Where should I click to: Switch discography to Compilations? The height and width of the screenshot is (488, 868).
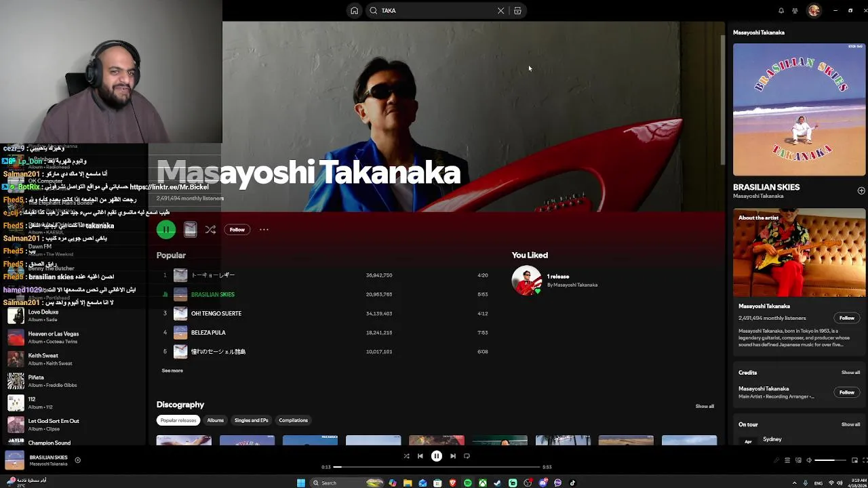[x=293, y=420]
